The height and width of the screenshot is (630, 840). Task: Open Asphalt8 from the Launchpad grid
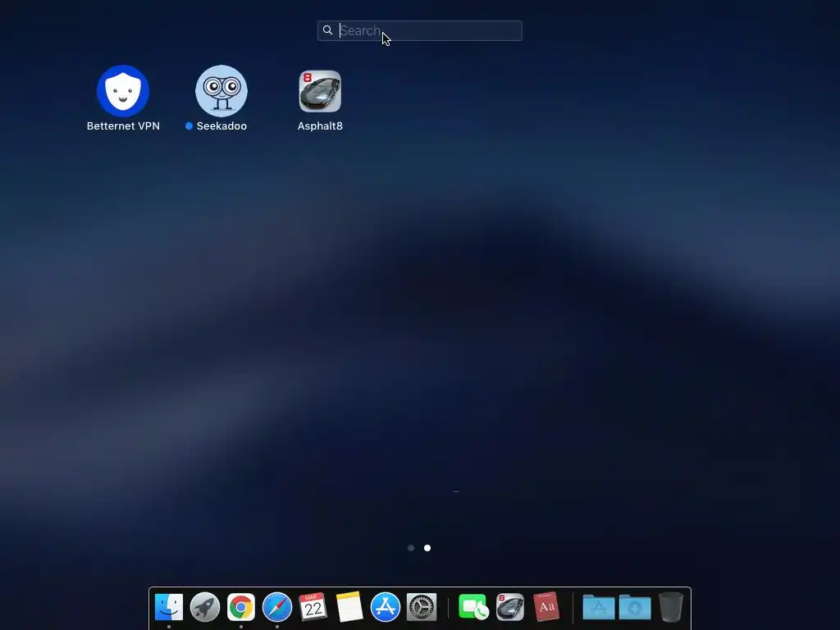(320, 91)
